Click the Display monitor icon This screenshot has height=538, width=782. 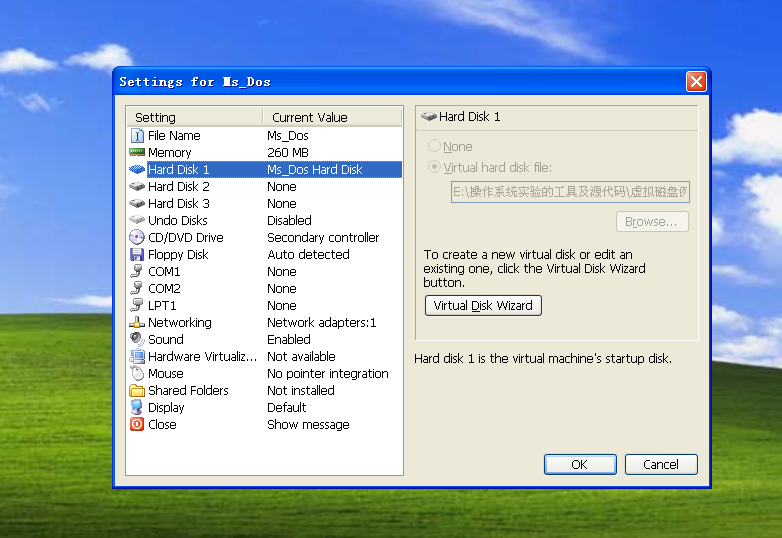[x=137, y=407]
